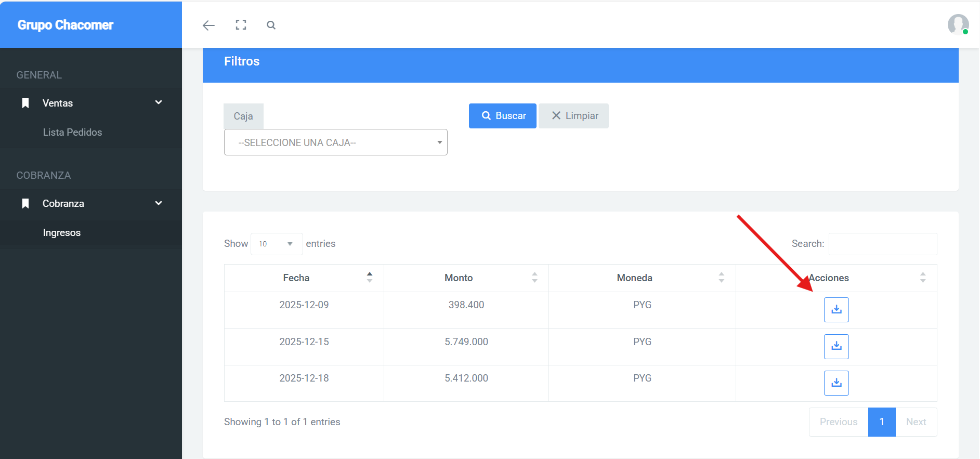Viewport: 980px width, 459px height.
Task: Open the Caja selection dropdown
Action: tap(335, 142)
